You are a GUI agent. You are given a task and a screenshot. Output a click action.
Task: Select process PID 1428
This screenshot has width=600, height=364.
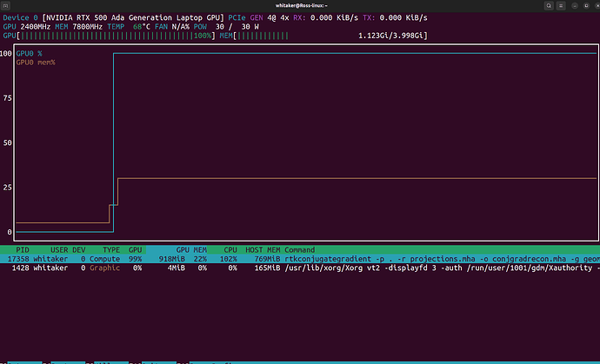(x=21, y=268)
